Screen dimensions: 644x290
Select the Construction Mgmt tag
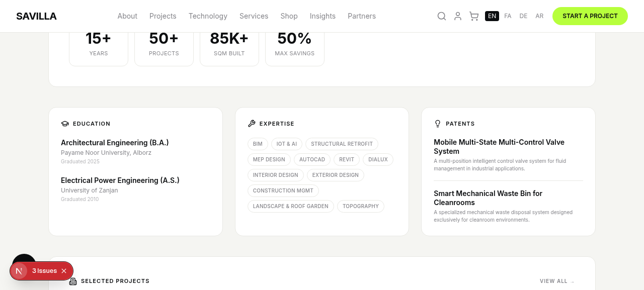(x=283, y=191)
